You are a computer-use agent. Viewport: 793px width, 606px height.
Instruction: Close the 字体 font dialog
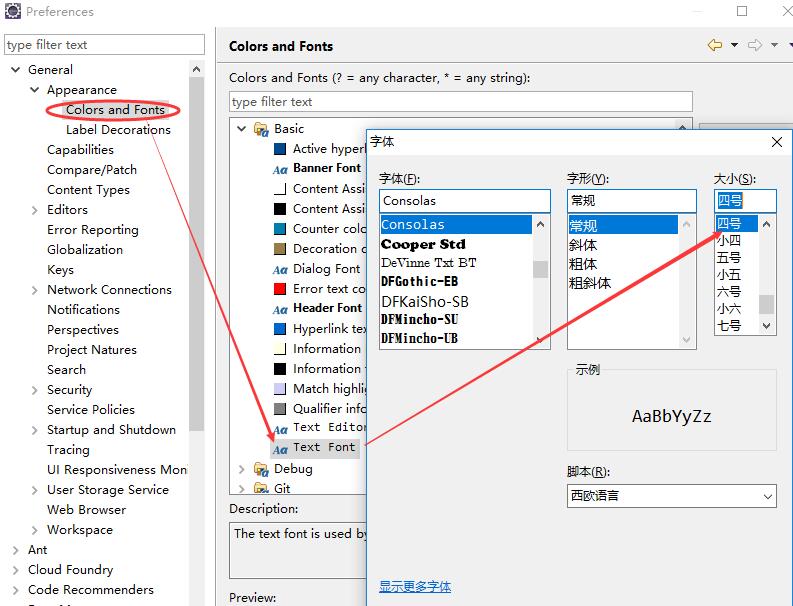click(777, 142)
